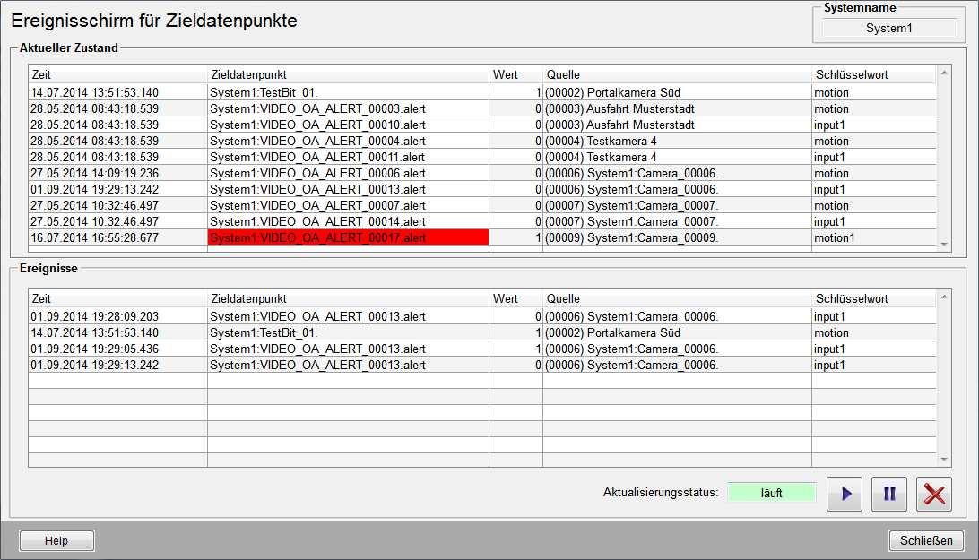Click the Schließen button
This screenshot has height=560, width=979.
926,541
